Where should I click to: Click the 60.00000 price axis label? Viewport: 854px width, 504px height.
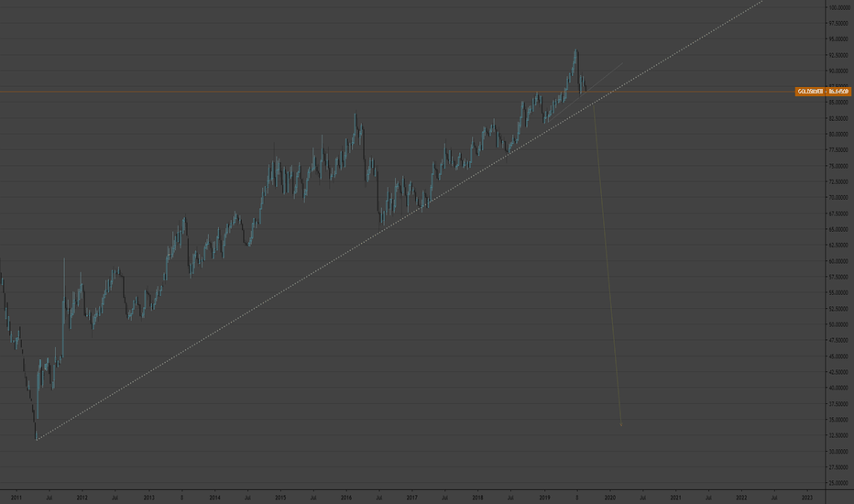838,261
